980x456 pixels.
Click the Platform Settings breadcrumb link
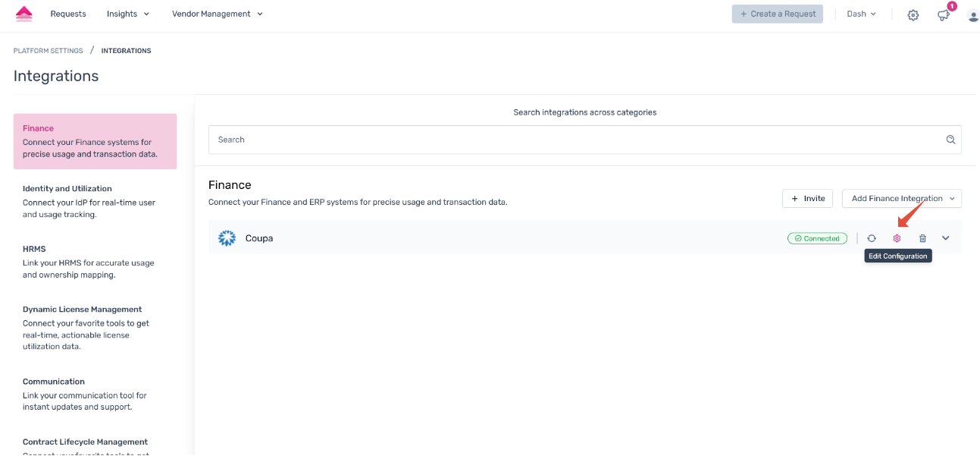[x=48, y=50]
